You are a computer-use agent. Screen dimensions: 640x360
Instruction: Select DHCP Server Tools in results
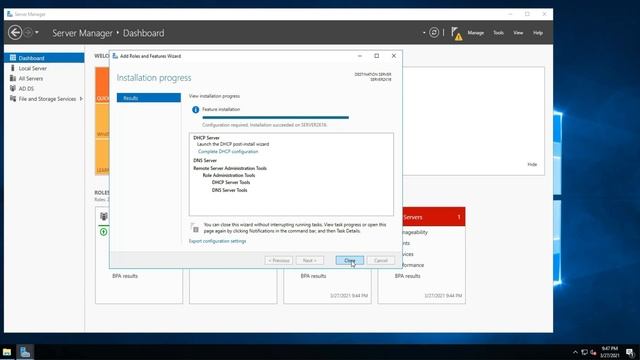click(231, 182)
